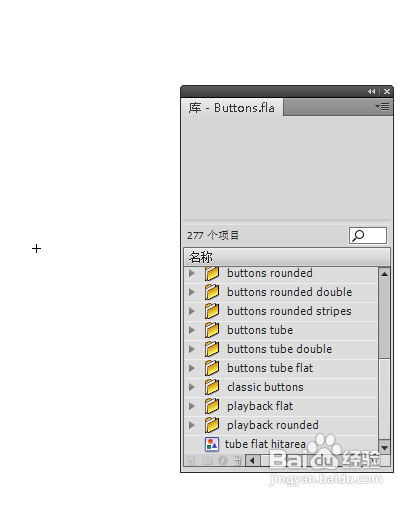Click the magnifier icon in search box

358,236
